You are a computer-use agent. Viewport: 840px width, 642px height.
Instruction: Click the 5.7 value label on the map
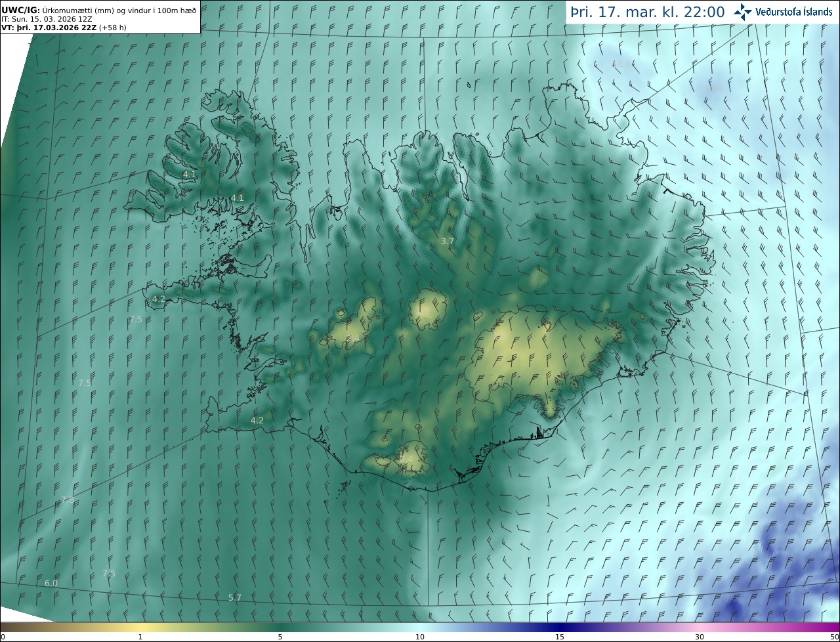235,597
